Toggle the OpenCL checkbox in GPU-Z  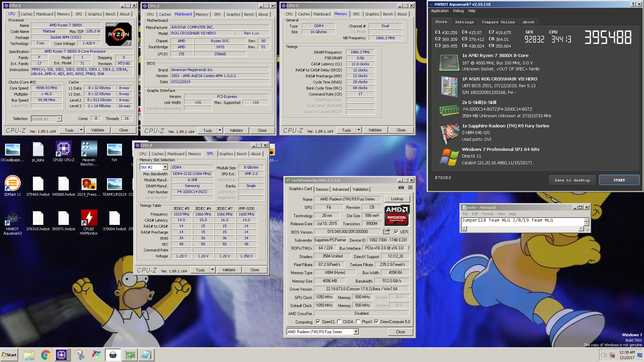[318, 322]
